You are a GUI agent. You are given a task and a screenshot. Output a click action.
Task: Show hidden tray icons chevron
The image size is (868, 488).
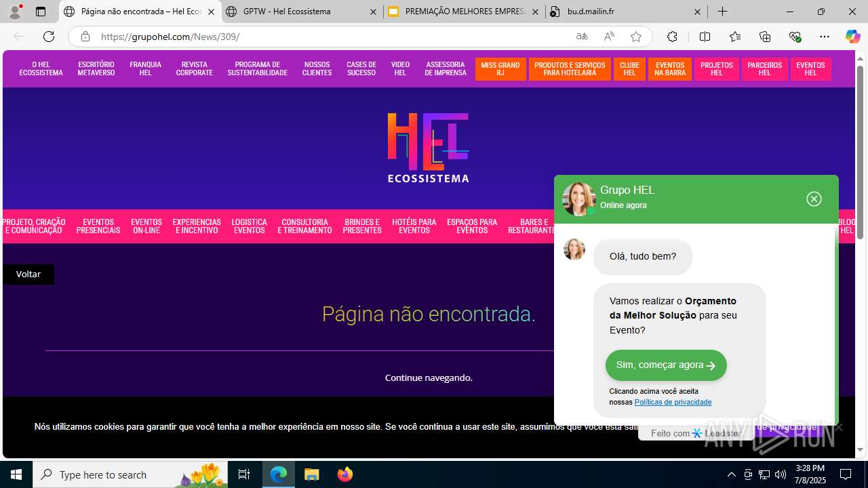731,474
